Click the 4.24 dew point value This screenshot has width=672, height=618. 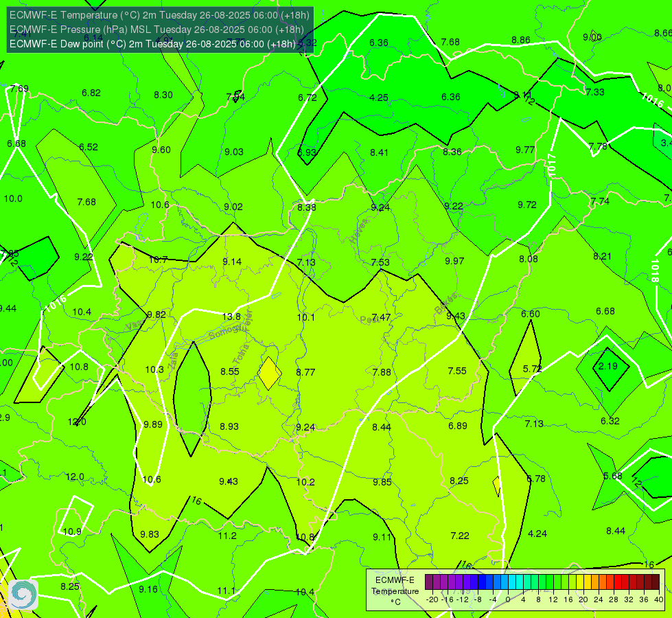coord(537,534)
